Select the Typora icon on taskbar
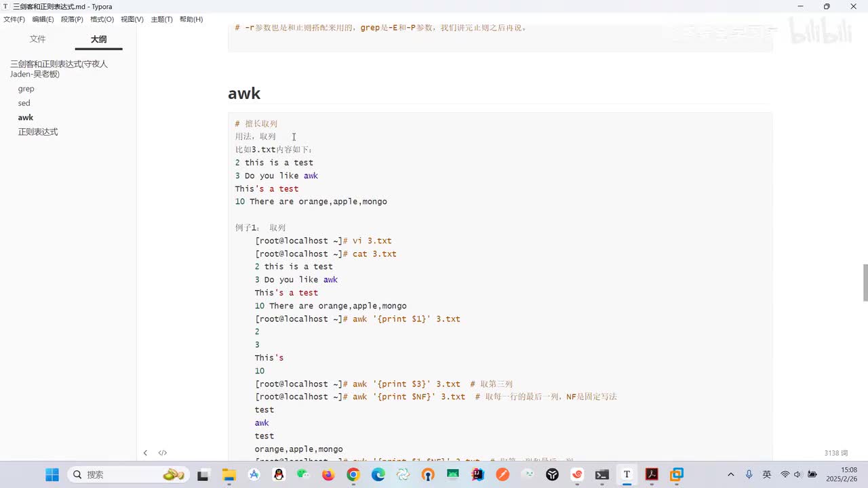Image resolution: width=868 pixels, height=488 pixels. (x=627, y=474)
